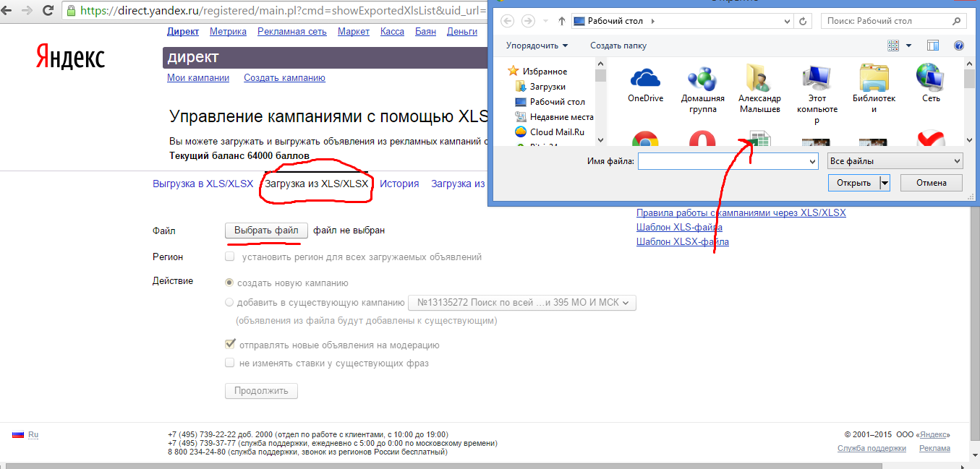Open Александр Малышев user folder
The height and width of the screenshot is (469, 980).
click(759, 89)
